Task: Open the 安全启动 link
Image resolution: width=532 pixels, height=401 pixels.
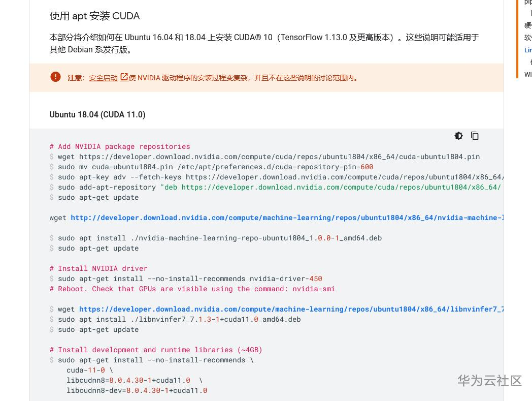Action: [103, 78]
